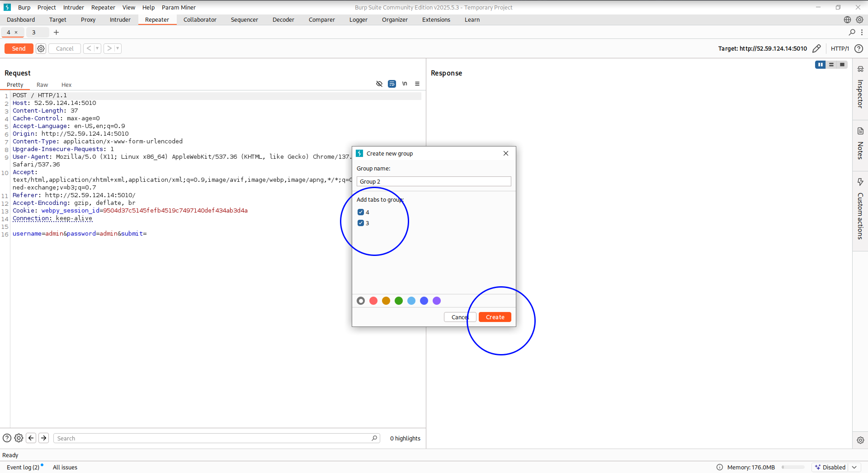Select red color swatch for group
The image size is (868, 473).
[x=373, y=301]
